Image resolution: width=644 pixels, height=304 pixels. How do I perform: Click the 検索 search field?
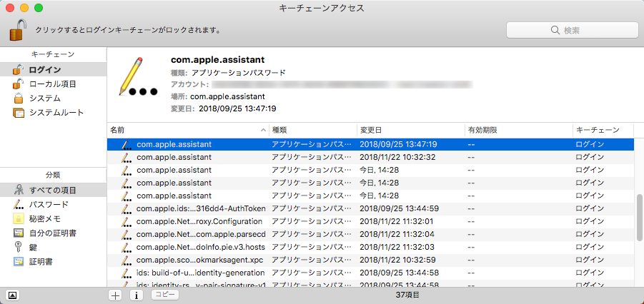(570, 31)
